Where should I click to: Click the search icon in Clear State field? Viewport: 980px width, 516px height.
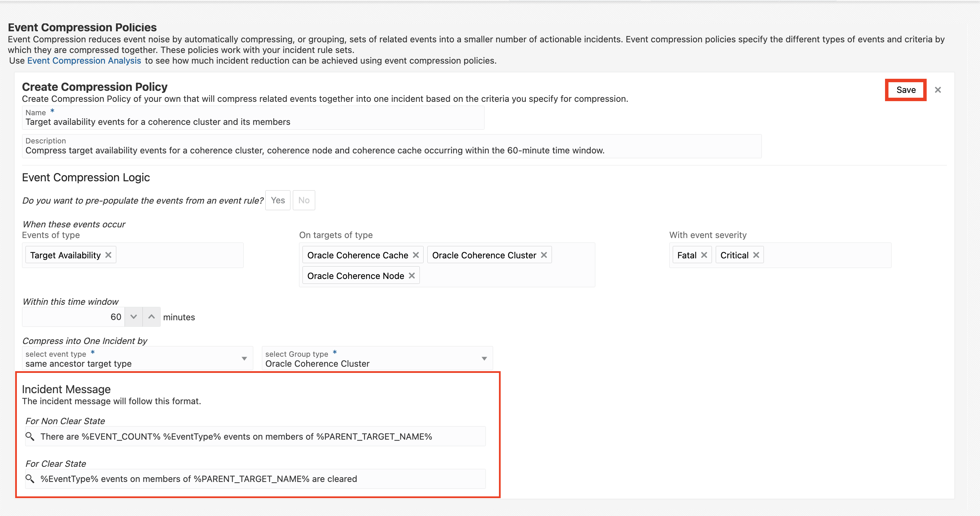[30, 479]
